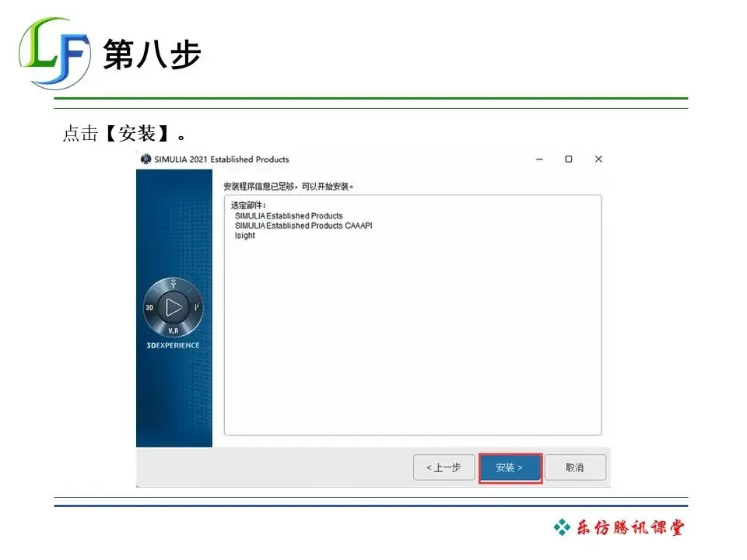Select the 'Isight' component line
This screenshot has height=560, width=747.
245,236
